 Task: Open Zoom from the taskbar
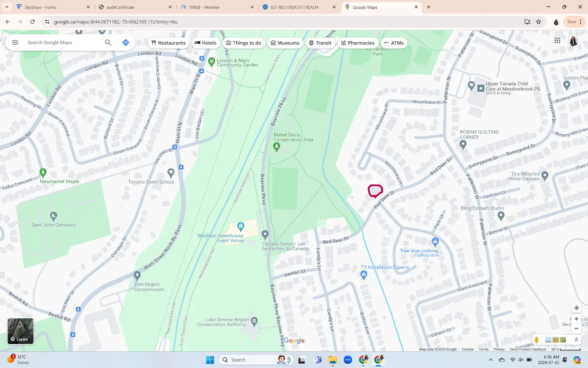[x=348, y=360]
